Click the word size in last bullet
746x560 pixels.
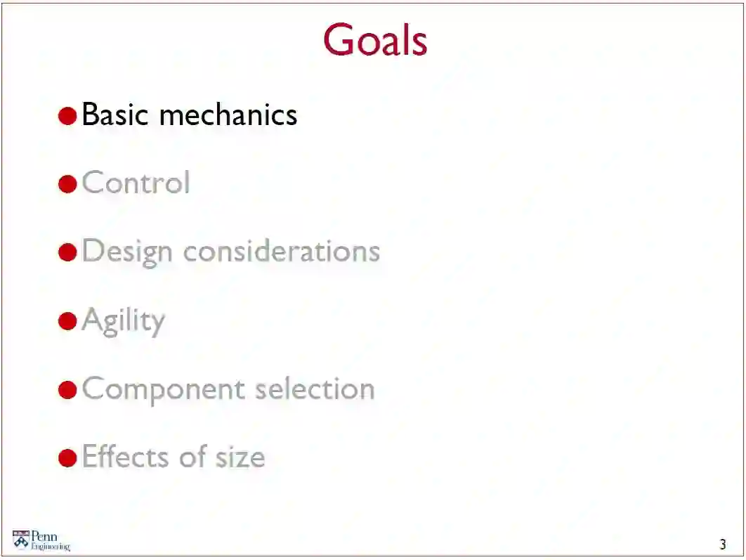240,457
